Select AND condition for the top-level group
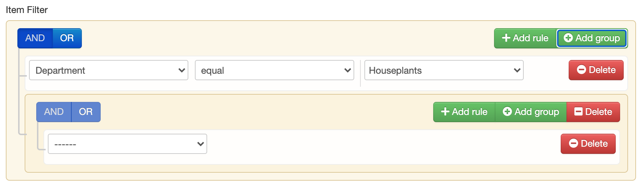This screenshot has height=185, width=644. point(35,38)
